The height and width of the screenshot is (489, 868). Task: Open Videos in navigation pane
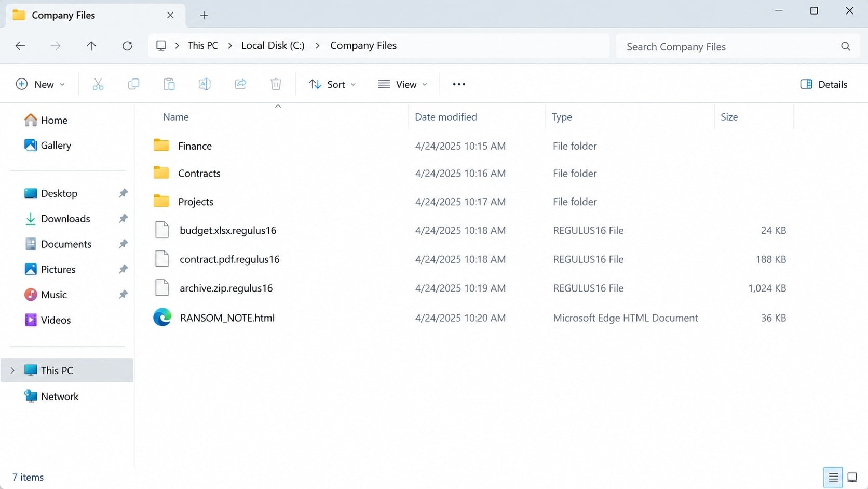point(47,320)
